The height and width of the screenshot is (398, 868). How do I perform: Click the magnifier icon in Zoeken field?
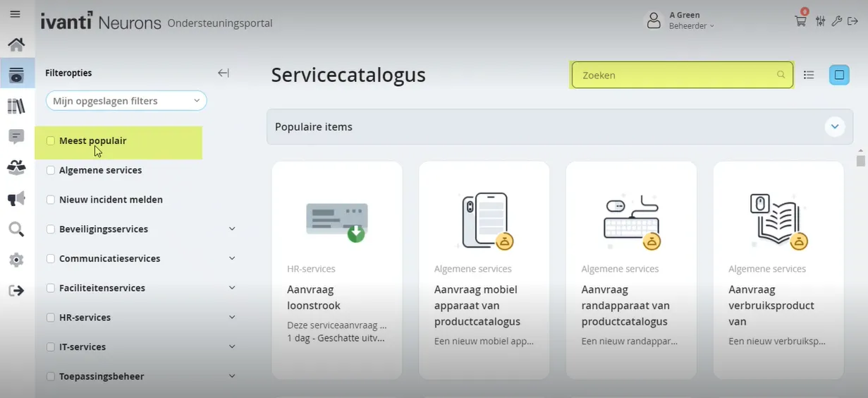pyautogui.click(x=781, y=75)
